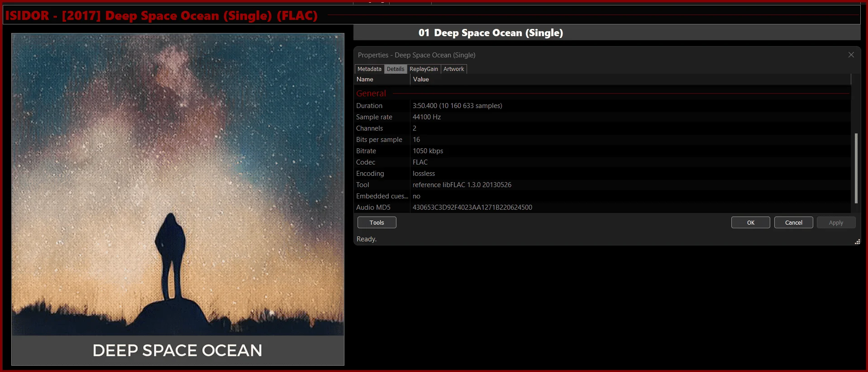Viewport: 868px width, 372px height.
Task: Click the Tools button
Action: [x=377, y=222]
